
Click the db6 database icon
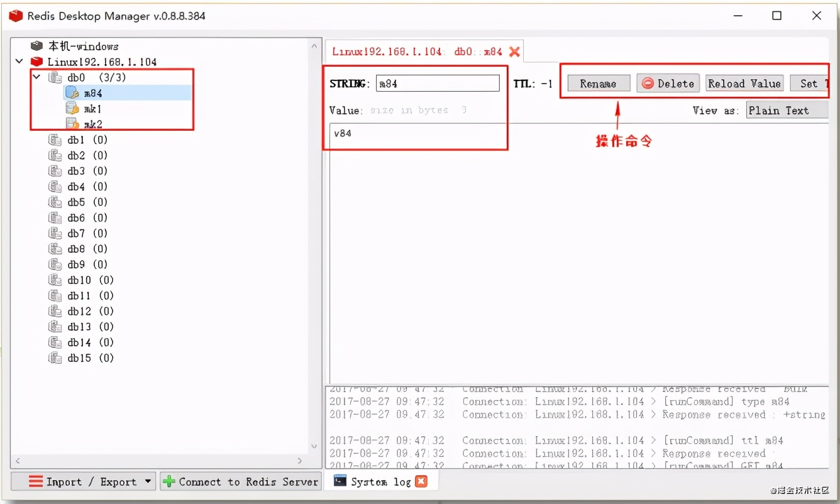pyautogui.click(x=55, y=218)
